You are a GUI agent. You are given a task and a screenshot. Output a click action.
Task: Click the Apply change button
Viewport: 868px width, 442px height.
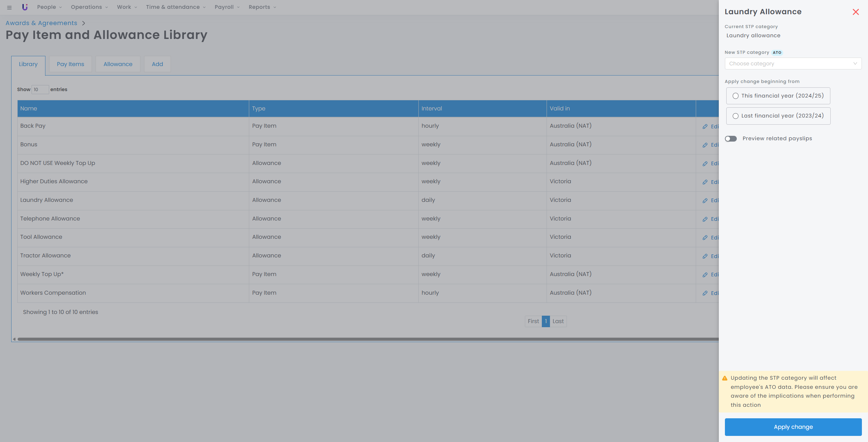click(793, 427)
